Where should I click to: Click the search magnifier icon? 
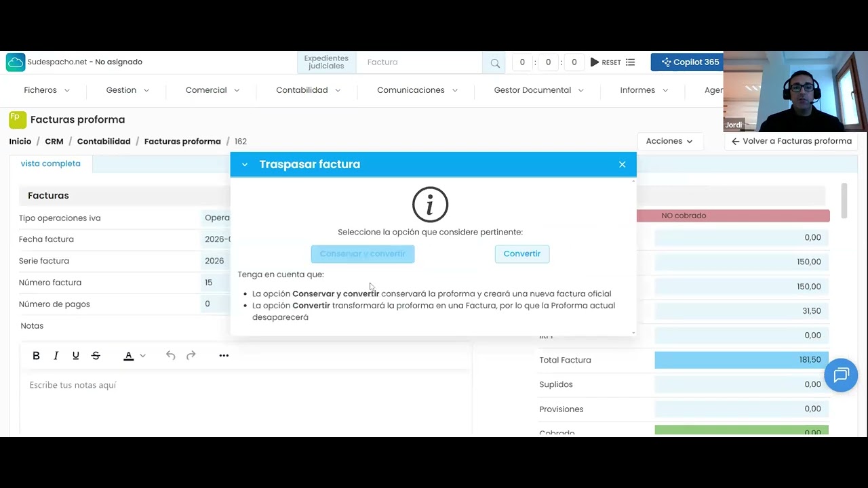point(495,62)
